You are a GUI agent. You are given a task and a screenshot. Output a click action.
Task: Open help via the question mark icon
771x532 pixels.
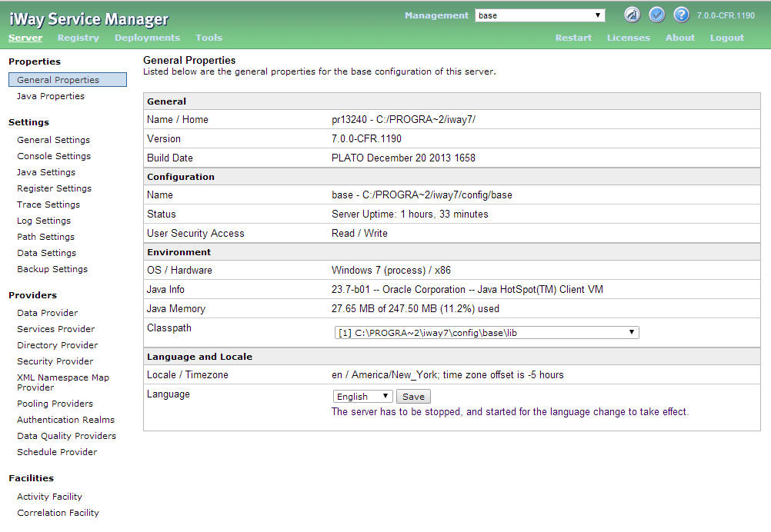click(681, 15)
